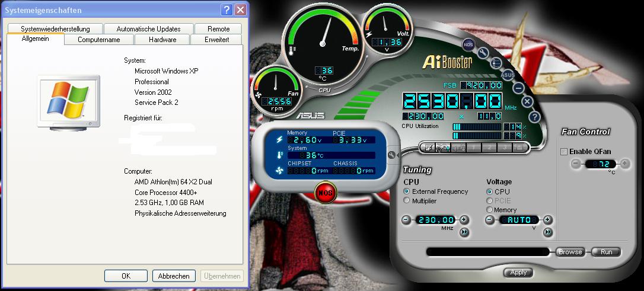Click Apply button in AI Booster
Image resolution: width=644 pixels, height=291 pixels.
(x=518, y=273)
